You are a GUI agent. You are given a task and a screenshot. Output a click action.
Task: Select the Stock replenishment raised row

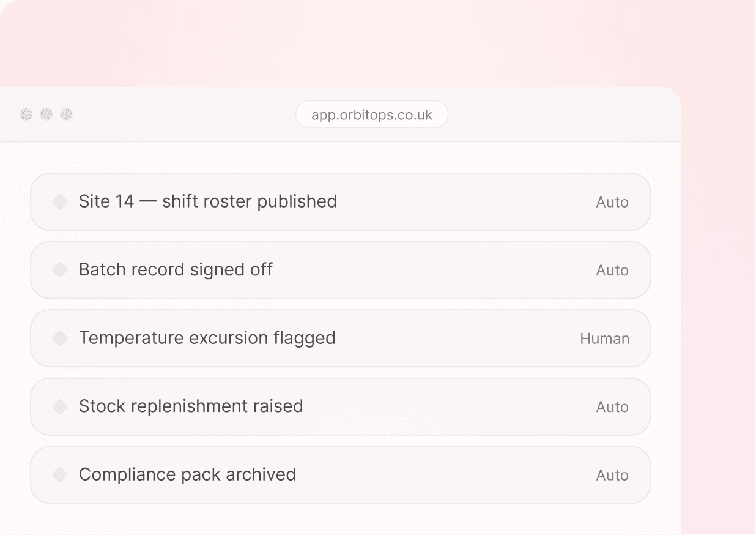click(x=341, y=406)
